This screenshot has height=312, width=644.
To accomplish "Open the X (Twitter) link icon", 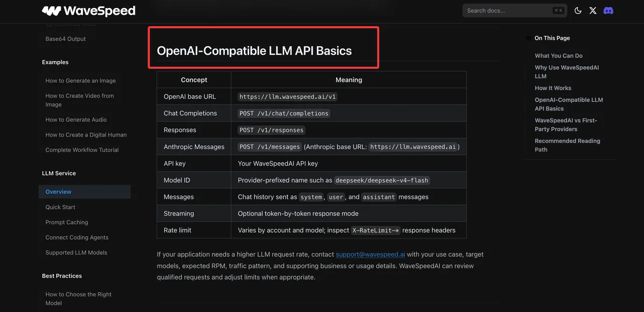I will tap(593, 11).
